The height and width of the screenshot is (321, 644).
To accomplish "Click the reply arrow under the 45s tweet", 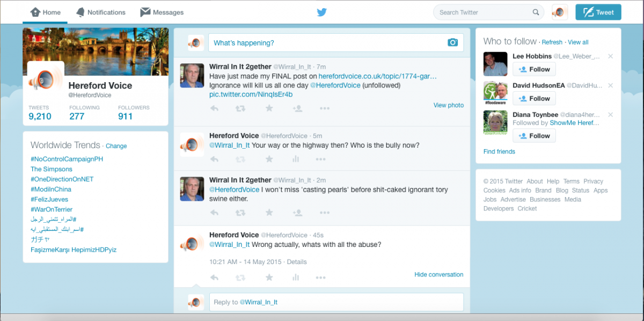I will click(214, 278).
